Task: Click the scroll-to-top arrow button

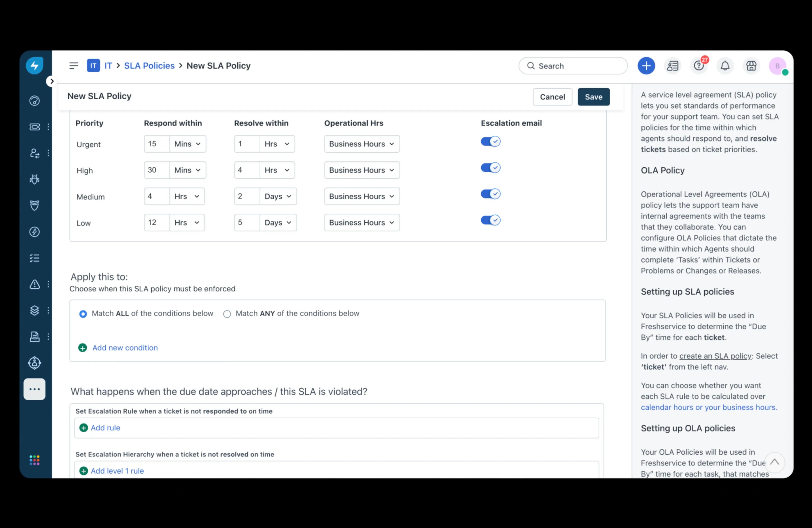Action: [774, 462]
